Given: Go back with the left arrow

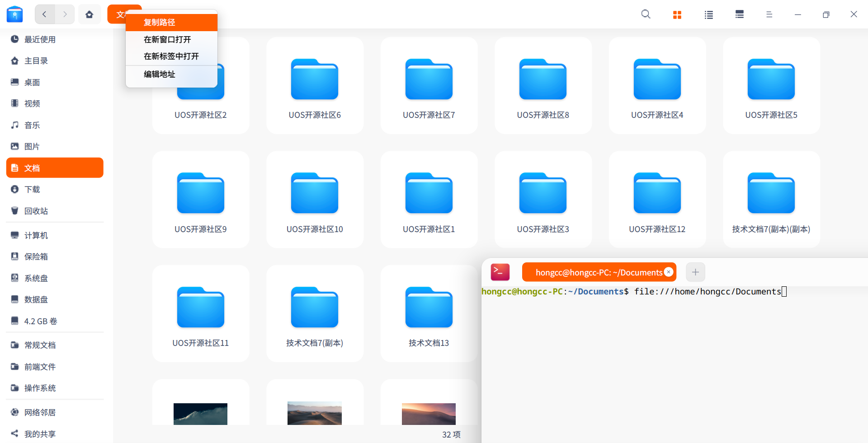Looking at the screenshot, I should pyautogui.click(x=45, y=14).
